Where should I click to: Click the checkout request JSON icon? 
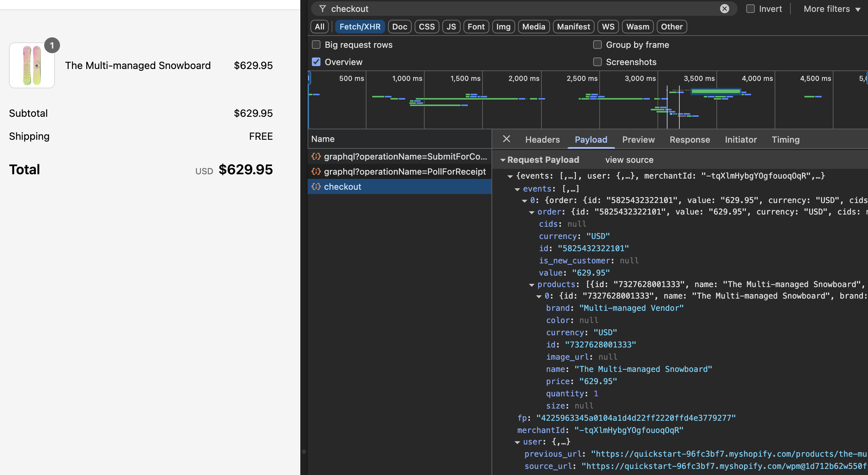(x=316, y=186)
